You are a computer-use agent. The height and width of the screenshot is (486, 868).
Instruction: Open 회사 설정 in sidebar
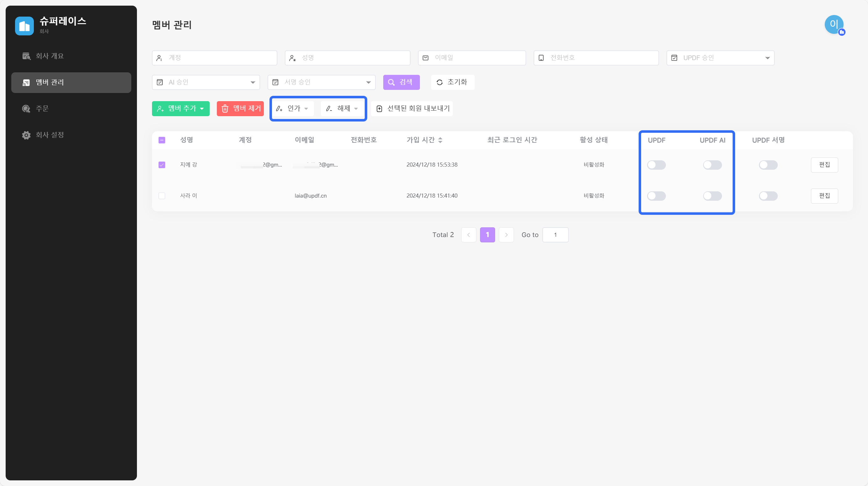tap(71, 135)
